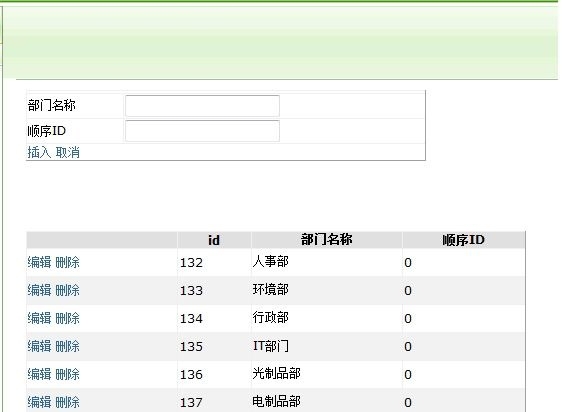Edit the 电制品部 row (id 137)

tap(39, 402)
